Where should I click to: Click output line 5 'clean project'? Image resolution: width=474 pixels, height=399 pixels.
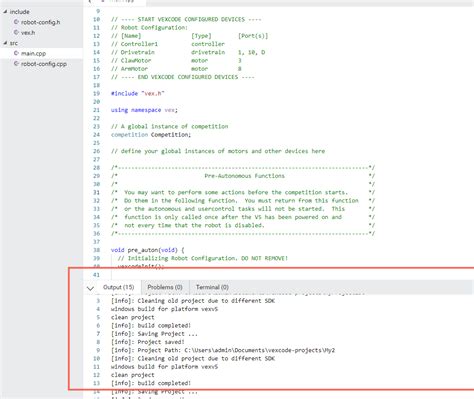pos(133,317)
